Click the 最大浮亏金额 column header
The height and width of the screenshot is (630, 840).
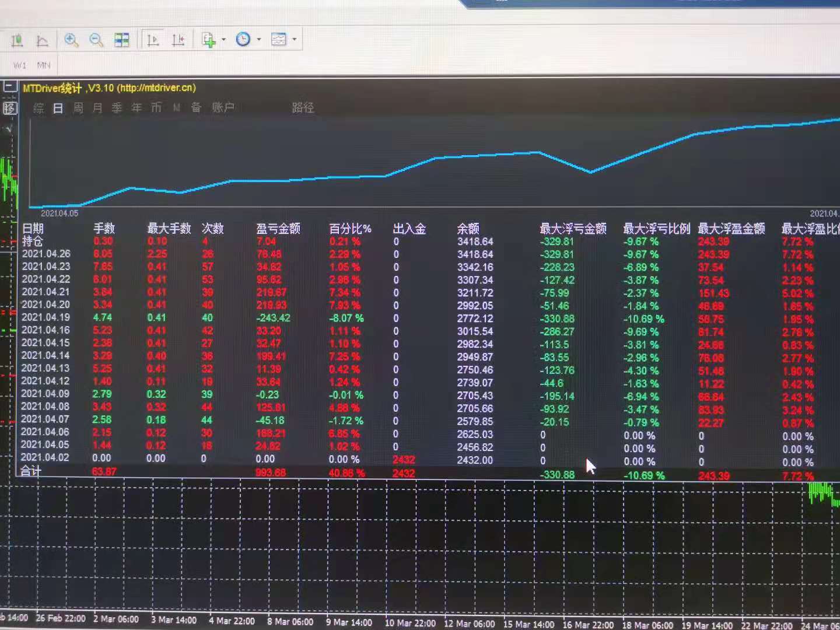573,228
